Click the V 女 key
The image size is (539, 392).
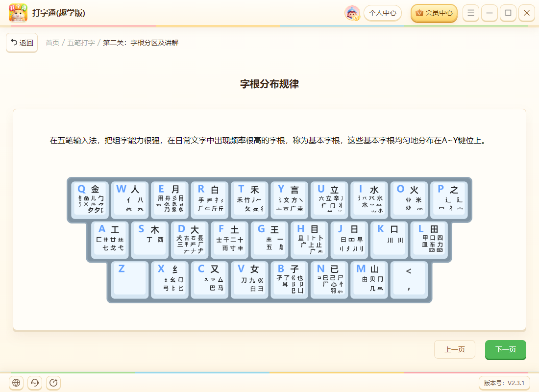(249, 279)
